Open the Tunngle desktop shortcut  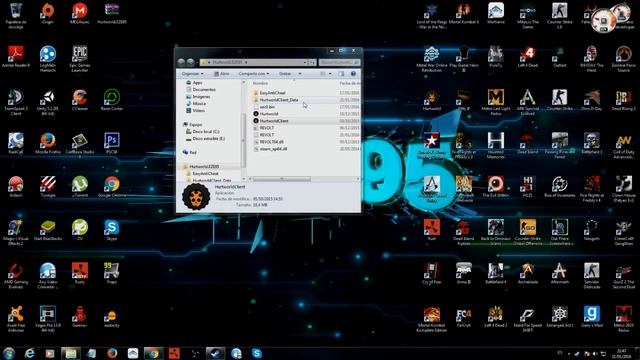tap(48, 187)
